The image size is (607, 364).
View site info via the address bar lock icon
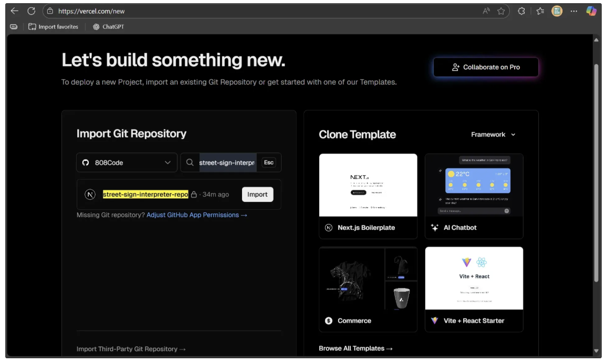(50, 11)
